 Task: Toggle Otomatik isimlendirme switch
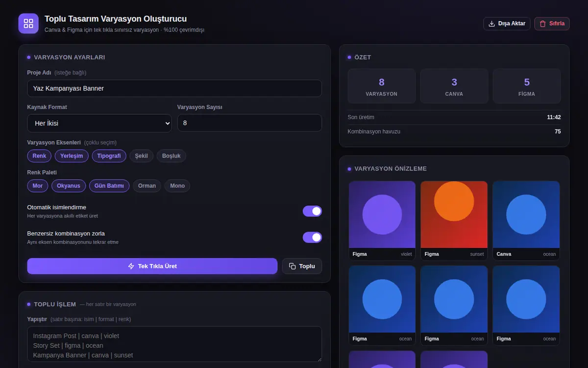pos(312,211)
